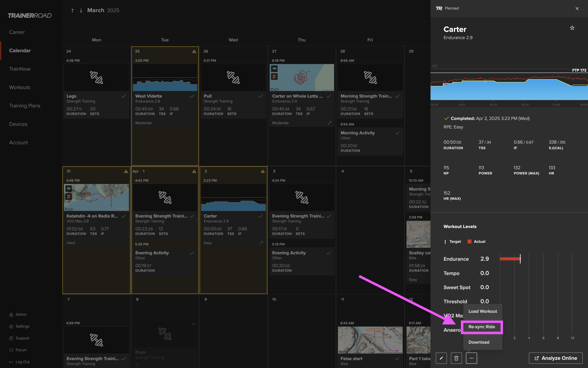This screenshot has width=588, height=368.
Task: Click the Settings gear icon
Action: point(11,326)
